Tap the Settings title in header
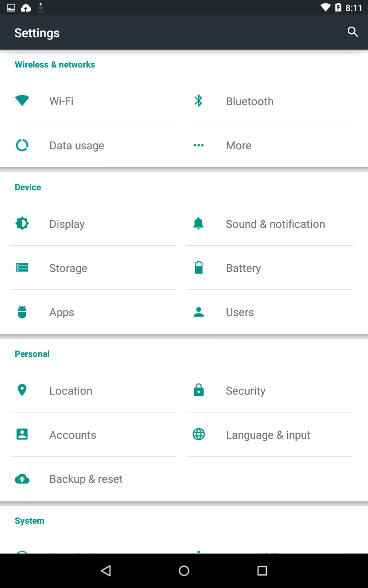Viewport: 368px width, 588px height. (x=37, y=33)
